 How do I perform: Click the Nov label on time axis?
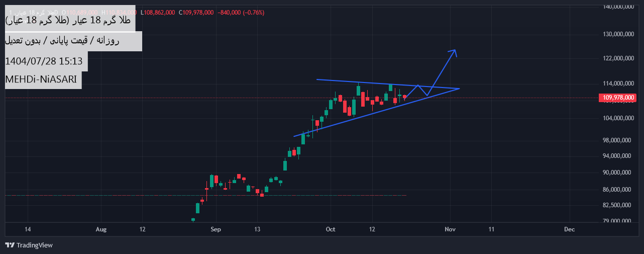450,229
